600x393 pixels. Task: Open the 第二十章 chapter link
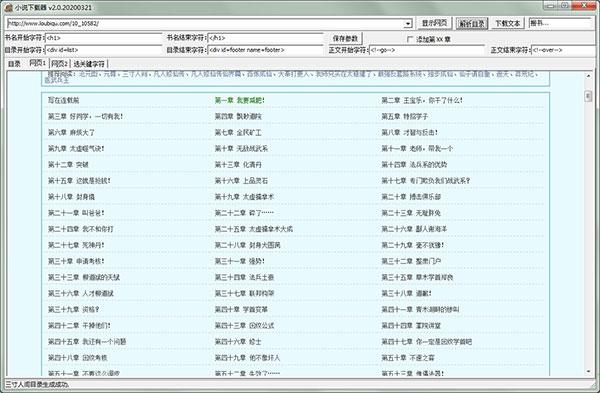click(x=411, y=197)
